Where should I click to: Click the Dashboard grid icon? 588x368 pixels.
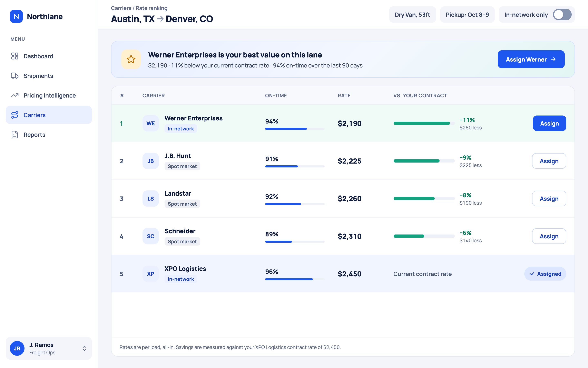pos(14,56)
